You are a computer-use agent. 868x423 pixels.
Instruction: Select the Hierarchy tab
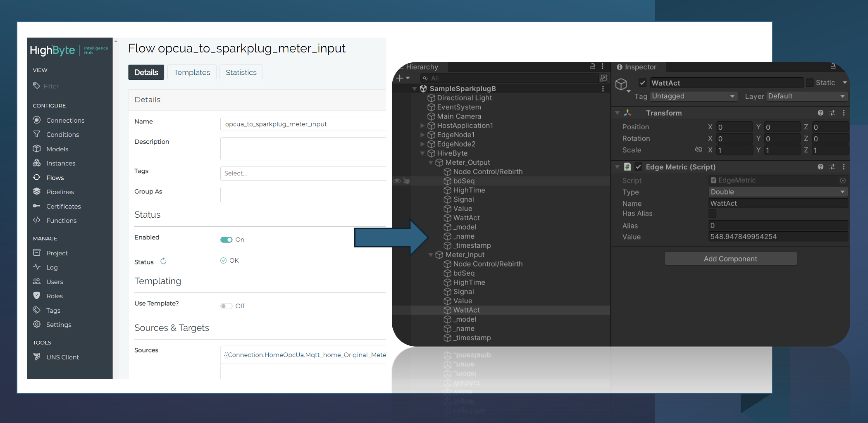tap(420, 67)
